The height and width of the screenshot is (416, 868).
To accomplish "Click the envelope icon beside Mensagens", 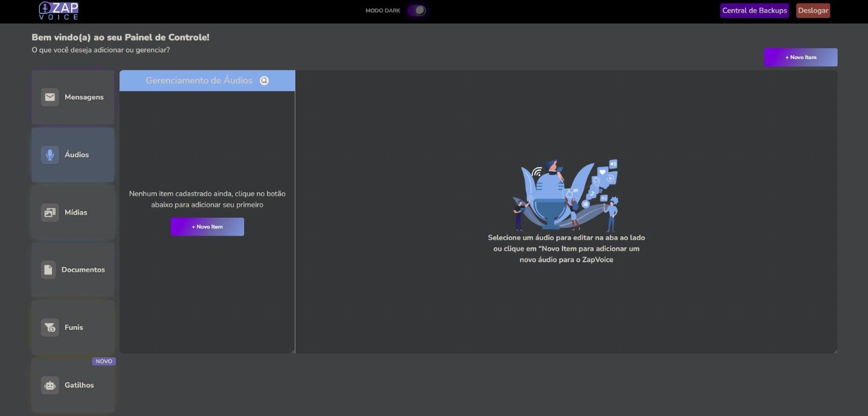I will point(50,97).
